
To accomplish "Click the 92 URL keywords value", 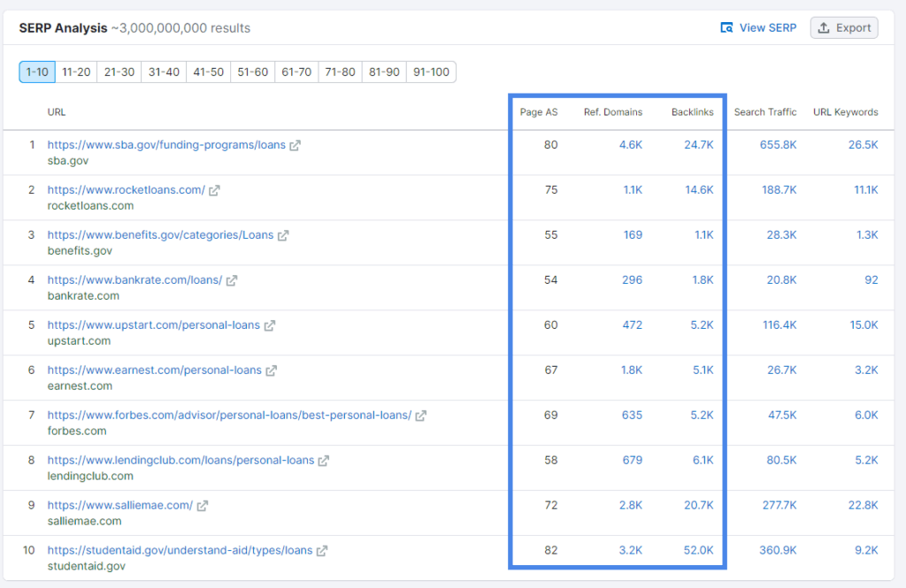I will (871, 280).
